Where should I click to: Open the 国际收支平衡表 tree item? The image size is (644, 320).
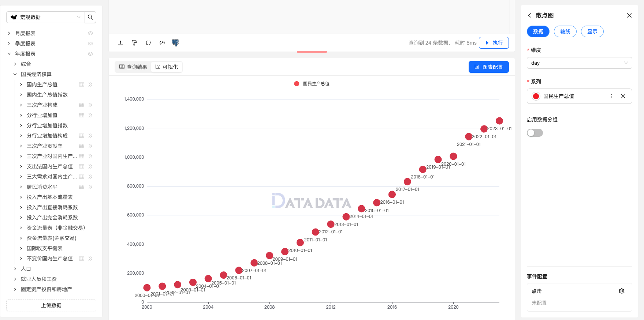click(x=45, y=248)
